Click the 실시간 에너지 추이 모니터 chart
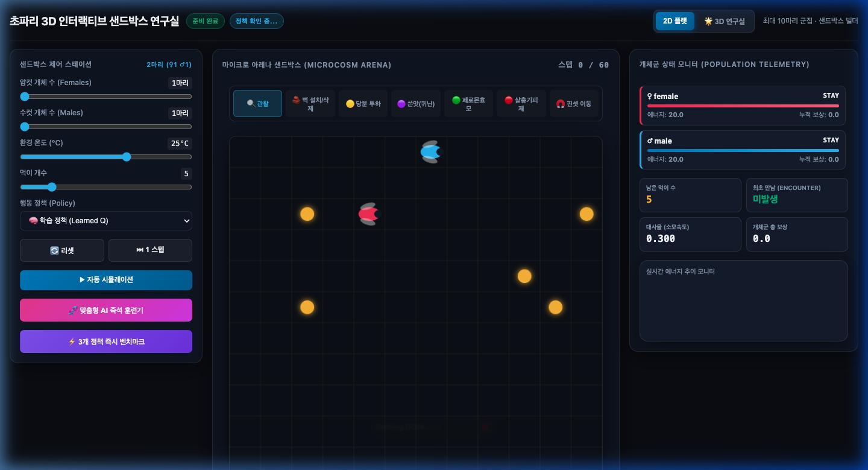Screen dimensions: 868x470 click(743, 301)
